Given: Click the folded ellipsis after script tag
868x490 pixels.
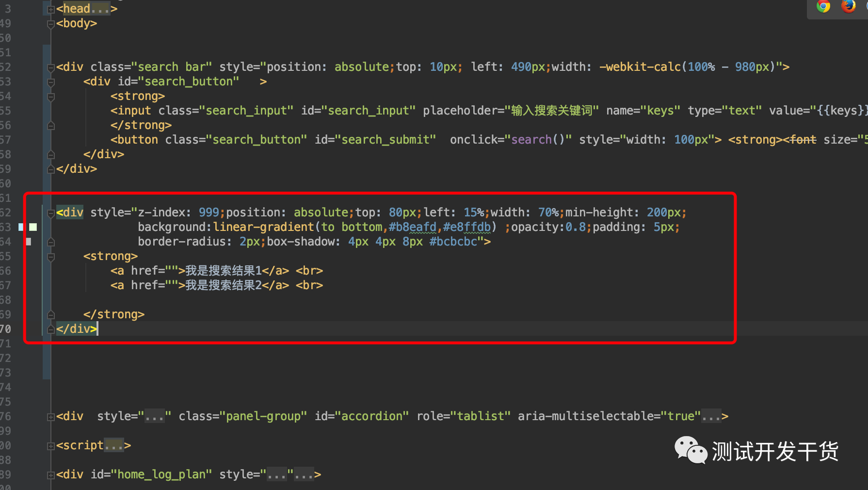Looking at the screenshot, I should pos(114,445).
